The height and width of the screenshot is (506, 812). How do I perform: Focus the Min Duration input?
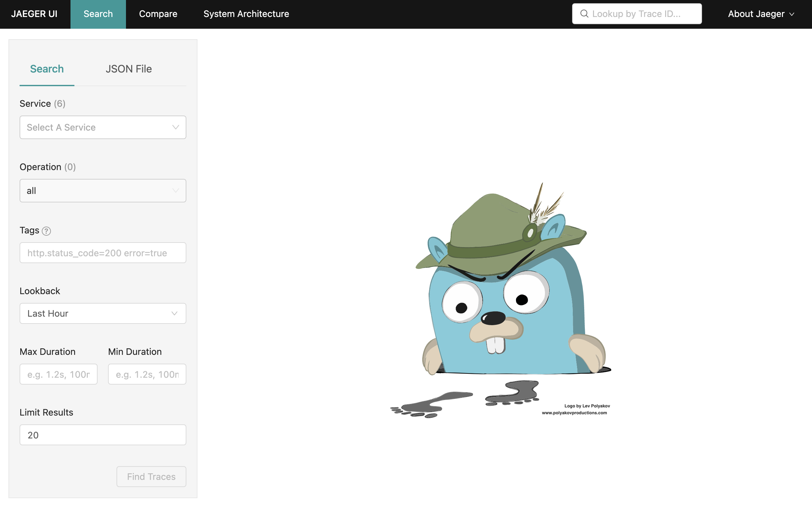pyautogui.click(x=147, y=374)
